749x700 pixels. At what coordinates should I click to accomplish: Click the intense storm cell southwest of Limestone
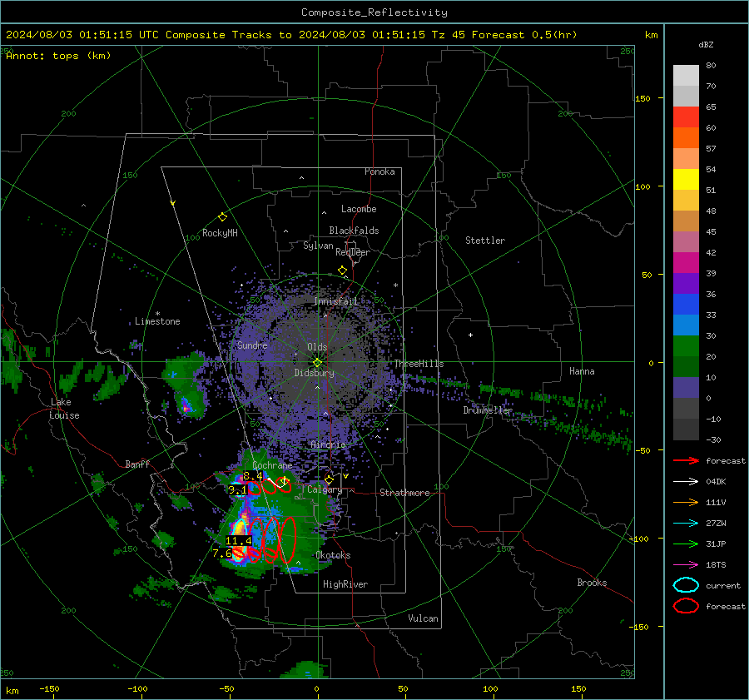coord(186,407)
